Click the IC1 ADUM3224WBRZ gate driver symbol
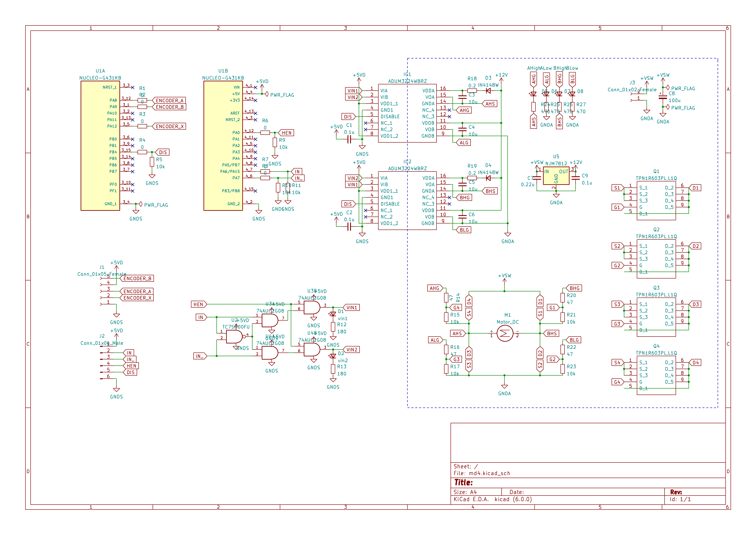Viewport: 756px width, 535px height. coord(407,113)
